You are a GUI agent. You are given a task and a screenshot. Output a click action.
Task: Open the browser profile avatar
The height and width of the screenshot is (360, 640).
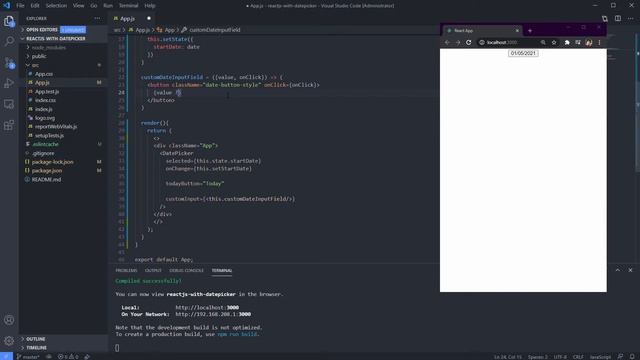(589, 42)
